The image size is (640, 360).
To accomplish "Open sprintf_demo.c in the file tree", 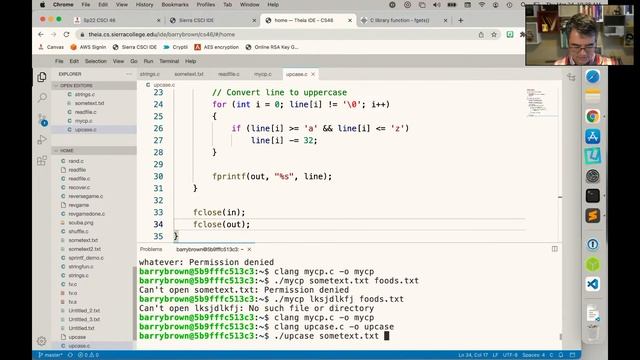I will (x=86, y=258).
